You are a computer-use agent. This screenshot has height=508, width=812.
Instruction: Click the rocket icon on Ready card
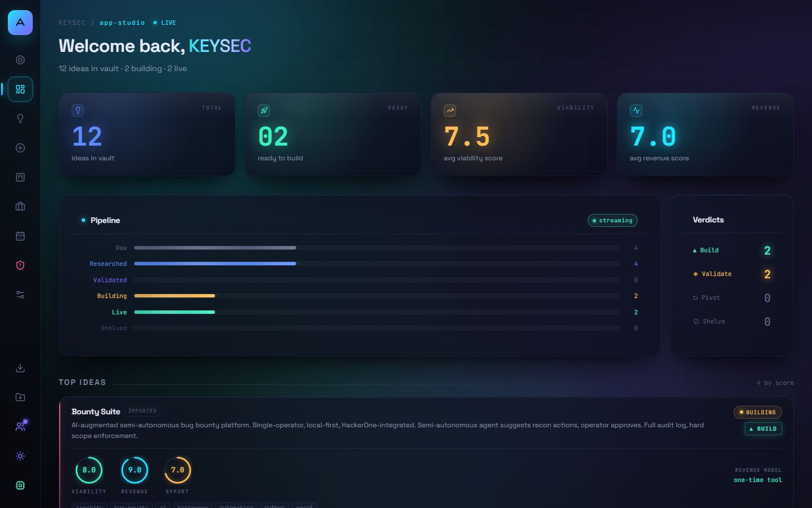264,111
